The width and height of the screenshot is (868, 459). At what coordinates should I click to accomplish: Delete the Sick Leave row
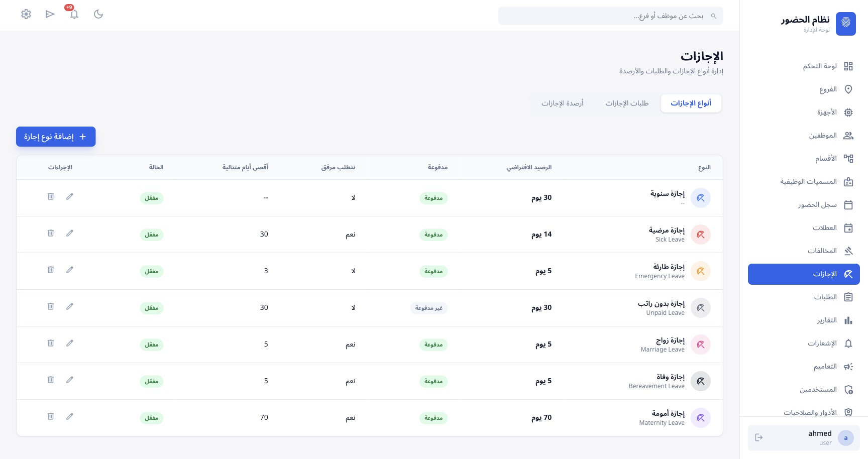coord(51,233)
